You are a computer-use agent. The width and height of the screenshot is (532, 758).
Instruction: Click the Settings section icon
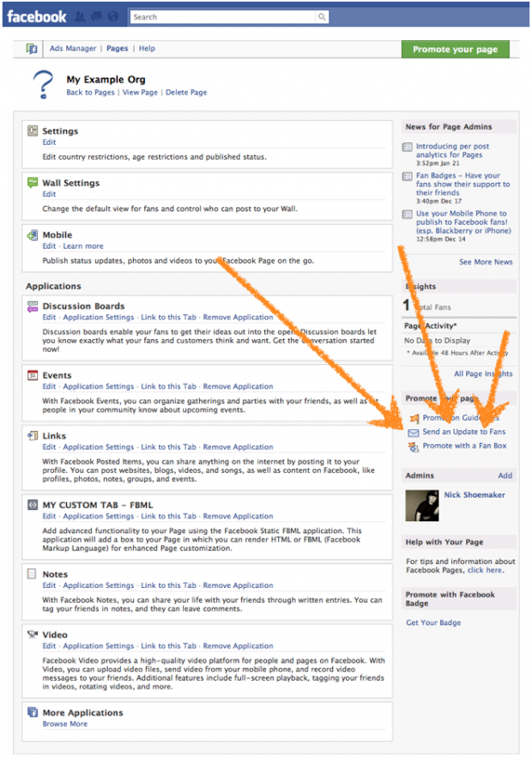(x=33, y=130)
